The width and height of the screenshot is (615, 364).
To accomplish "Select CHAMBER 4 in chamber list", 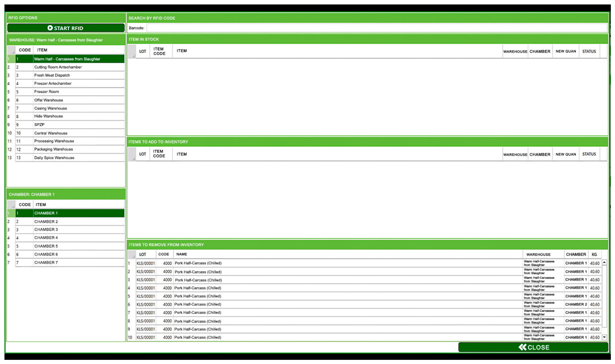I will pos(66,238).
